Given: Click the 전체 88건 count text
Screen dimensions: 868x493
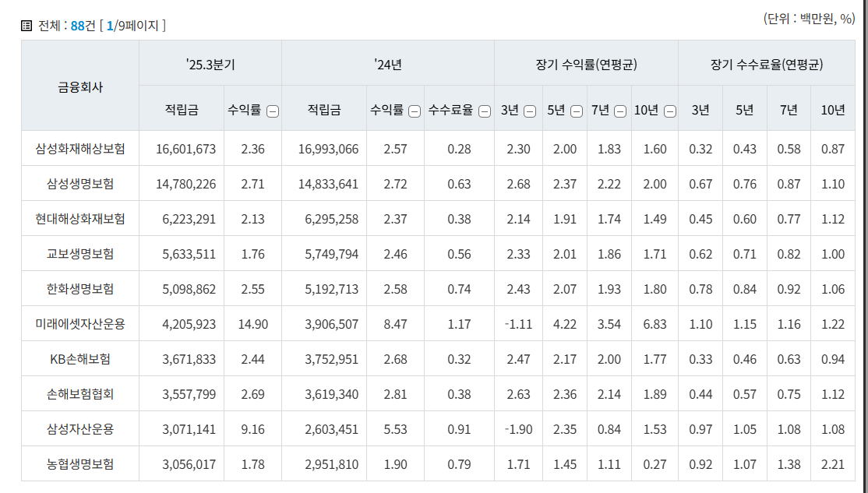Looking at the screenshot, I should (x=67, y=26).
